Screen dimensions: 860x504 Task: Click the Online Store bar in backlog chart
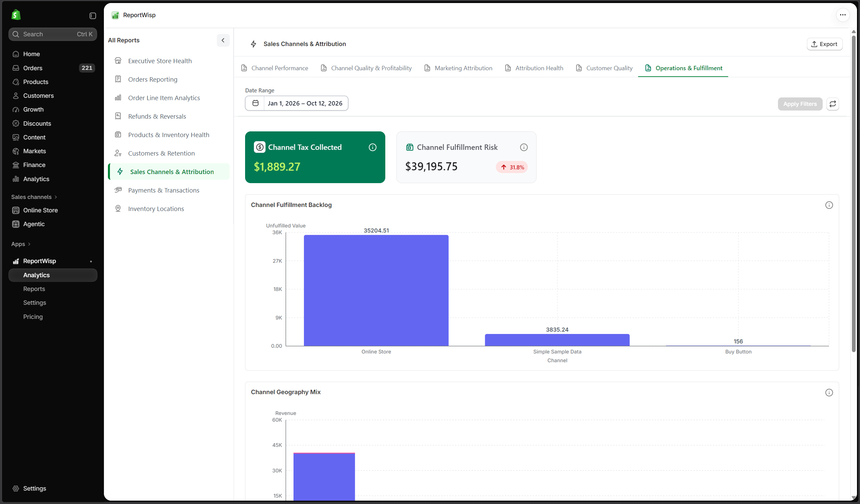(x=376, y=291)
